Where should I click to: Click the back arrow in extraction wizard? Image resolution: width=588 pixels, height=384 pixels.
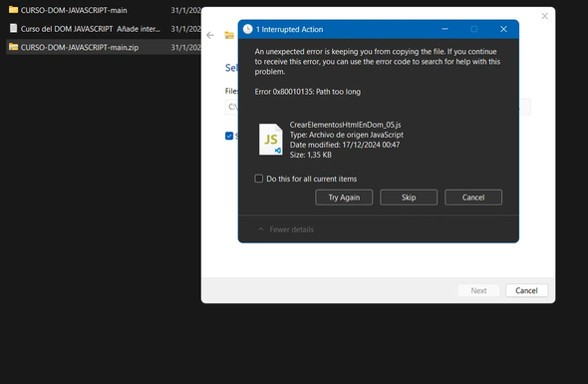(210, 35)
